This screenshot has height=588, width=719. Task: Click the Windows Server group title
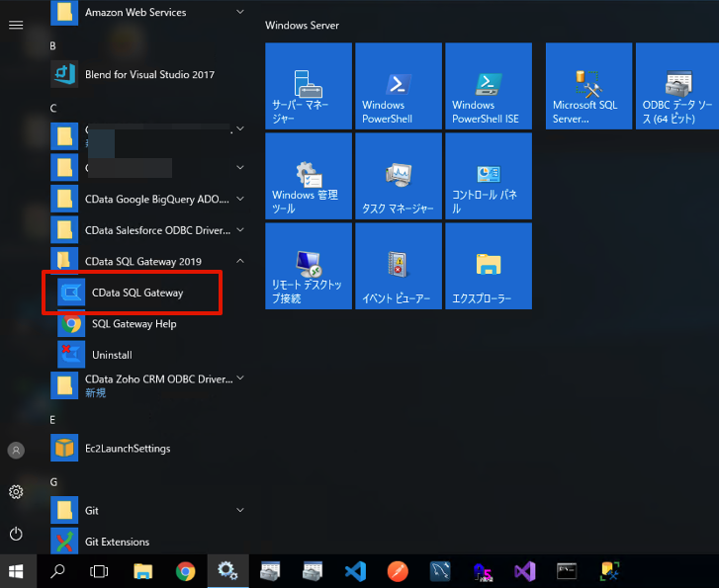303,26
